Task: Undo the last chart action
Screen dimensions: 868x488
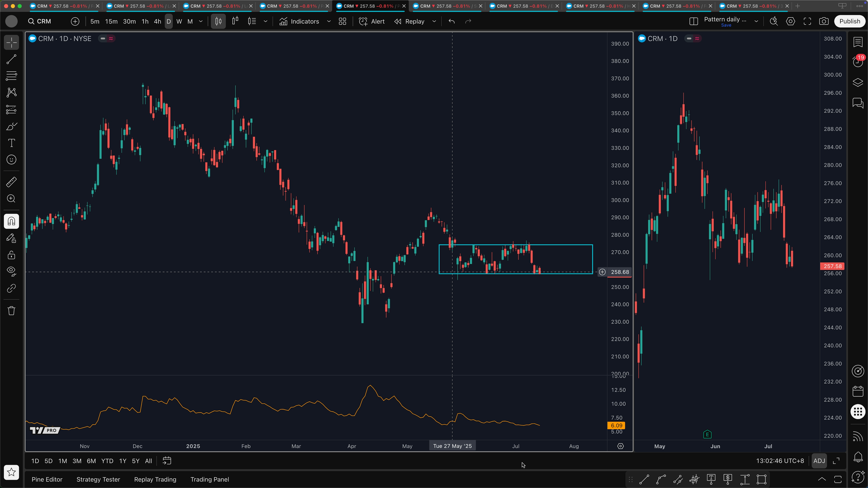Action: pyautogui.click(x=452, y=21)
